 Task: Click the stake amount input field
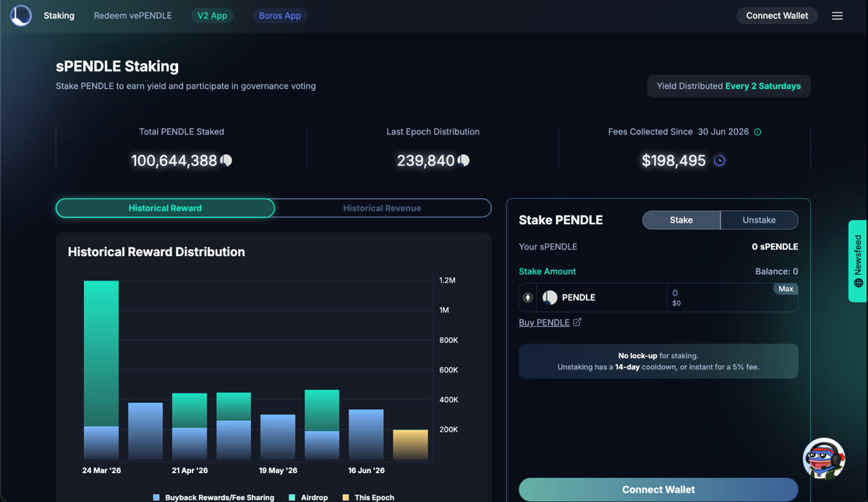tap(732, 297)
